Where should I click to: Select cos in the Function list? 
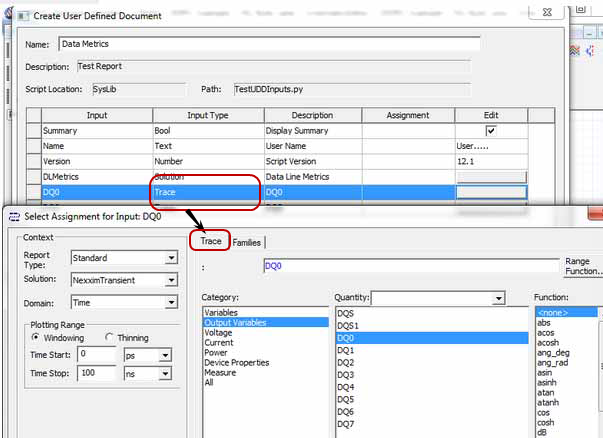point(543,413)
